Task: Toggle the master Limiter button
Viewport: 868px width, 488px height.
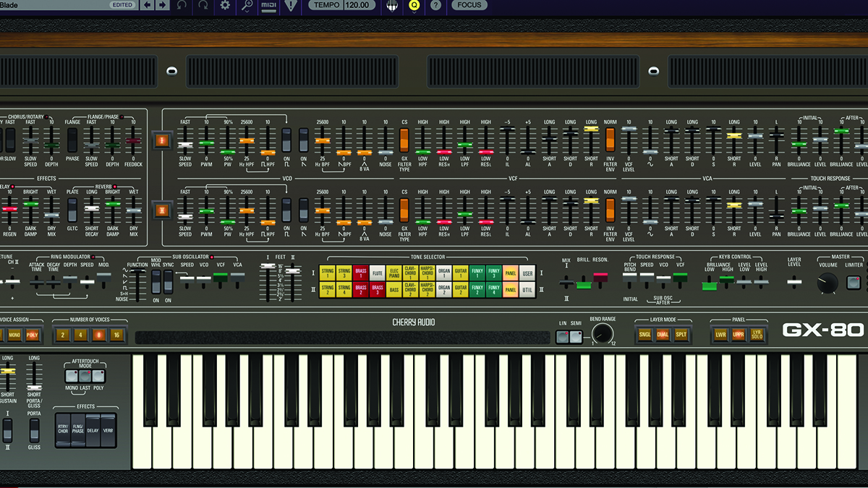Action: [x=854, y=283]
